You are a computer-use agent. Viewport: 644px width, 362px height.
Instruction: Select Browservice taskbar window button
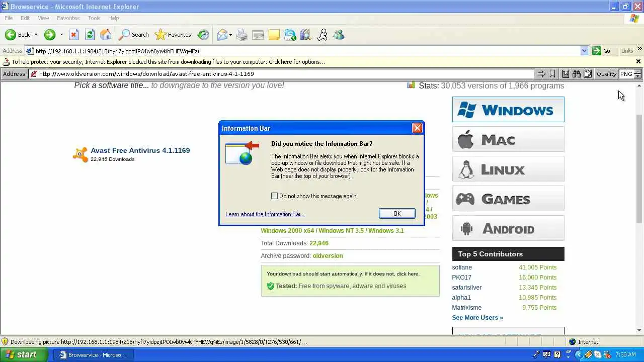click(94, 355)
